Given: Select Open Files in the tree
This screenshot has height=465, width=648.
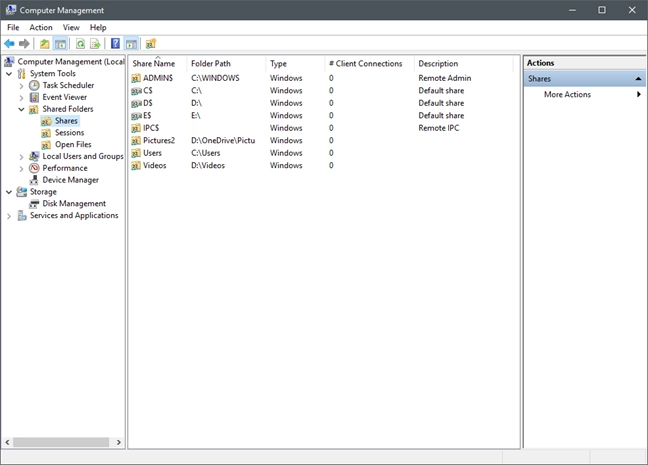Looking at the screenshot, I should [73, 145].
